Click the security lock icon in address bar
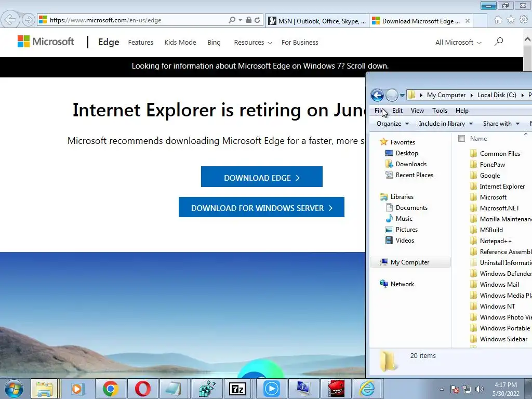This screenshot has width=532, height=399. tap(249, 20)
